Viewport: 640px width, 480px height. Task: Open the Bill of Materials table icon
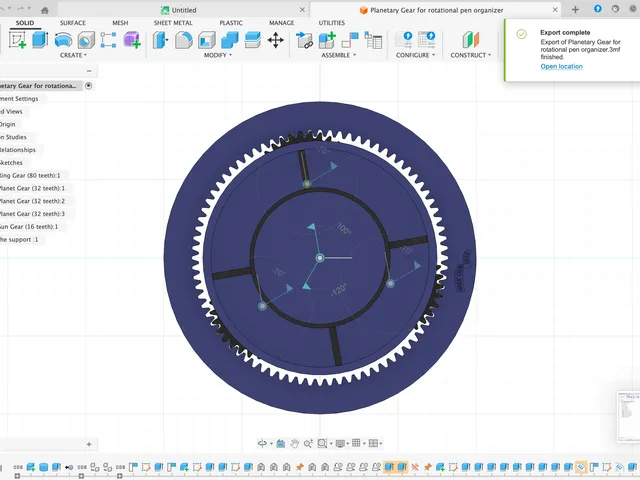[x=373, y=40]
